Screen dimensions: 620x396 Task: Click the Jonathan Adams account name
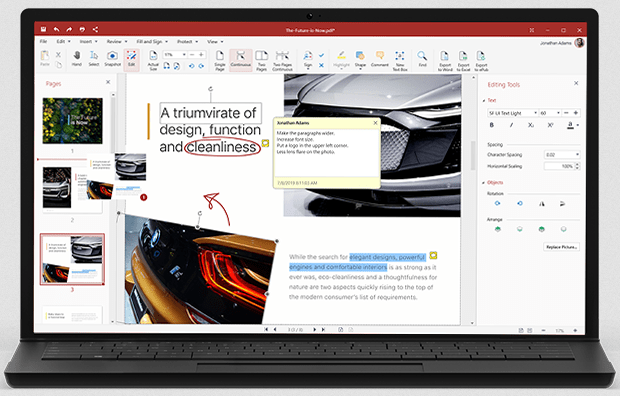click(556, 43)
